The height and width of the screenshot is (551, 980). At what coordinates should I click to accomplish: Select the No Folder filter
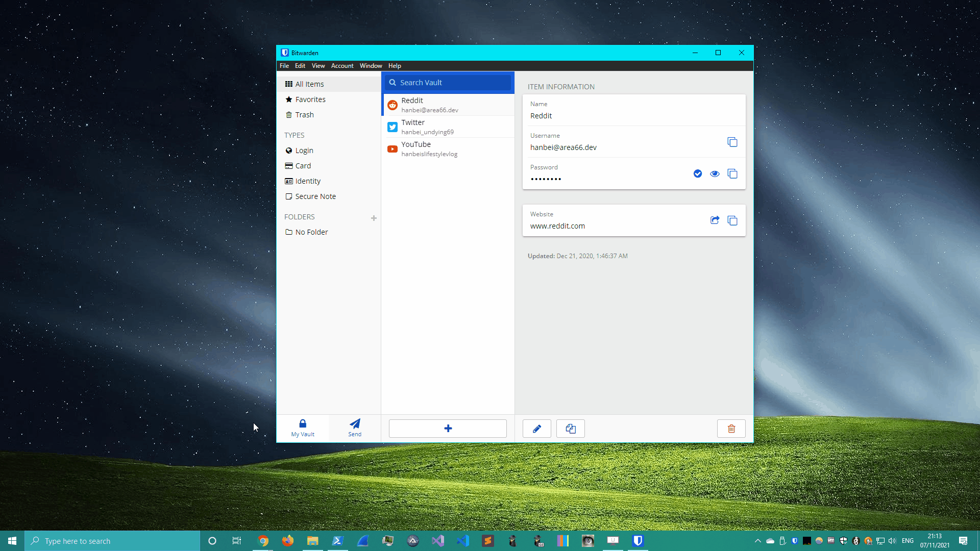click(329, 232)
